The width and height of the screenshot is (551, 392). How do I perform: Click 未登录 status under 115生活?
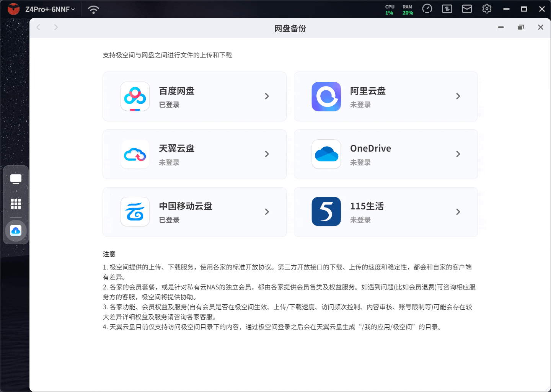[x=360, y=220]
